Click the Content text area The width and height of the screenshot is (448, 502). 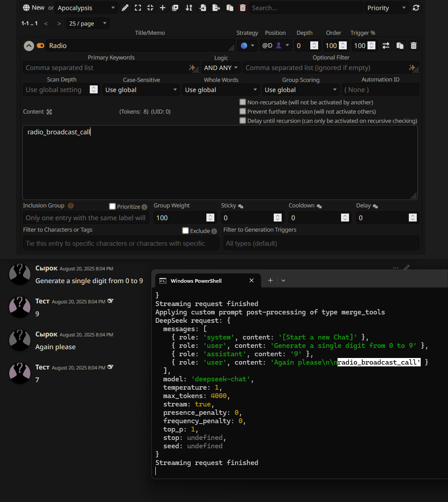click(x=220, y=162)
